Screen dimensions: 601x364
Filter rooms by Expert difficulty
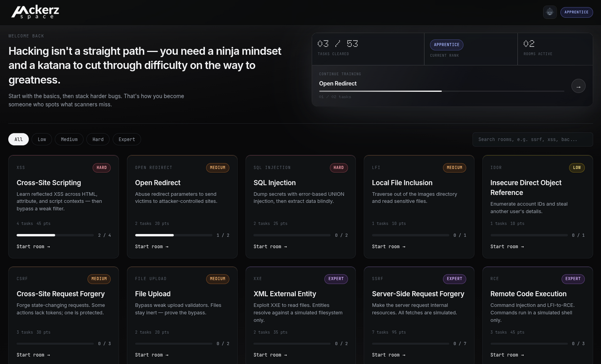click(x=127, y=139)
